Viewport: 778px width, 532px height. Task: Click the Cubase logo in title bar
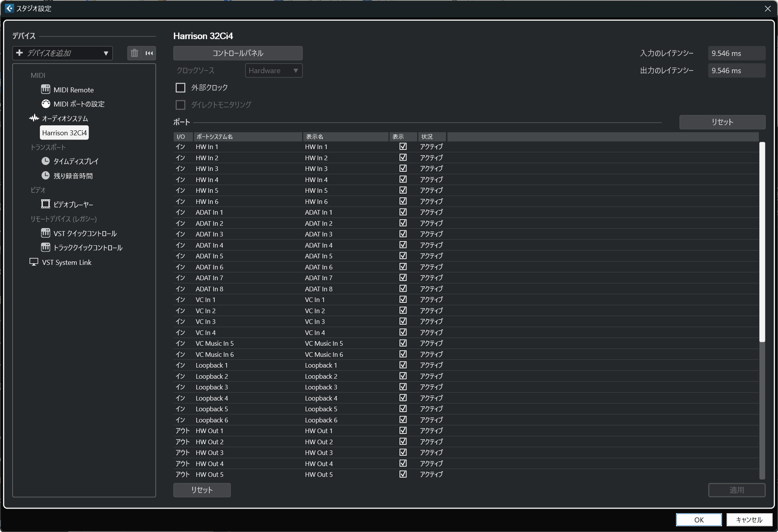(x=9, y=8)
